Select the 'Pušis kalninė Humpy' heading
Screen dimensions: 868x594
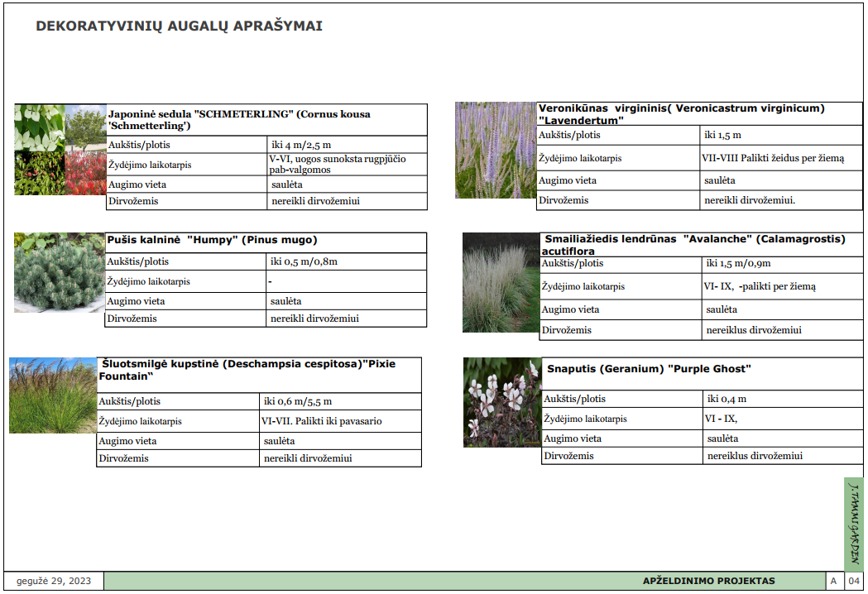point(213,241)
